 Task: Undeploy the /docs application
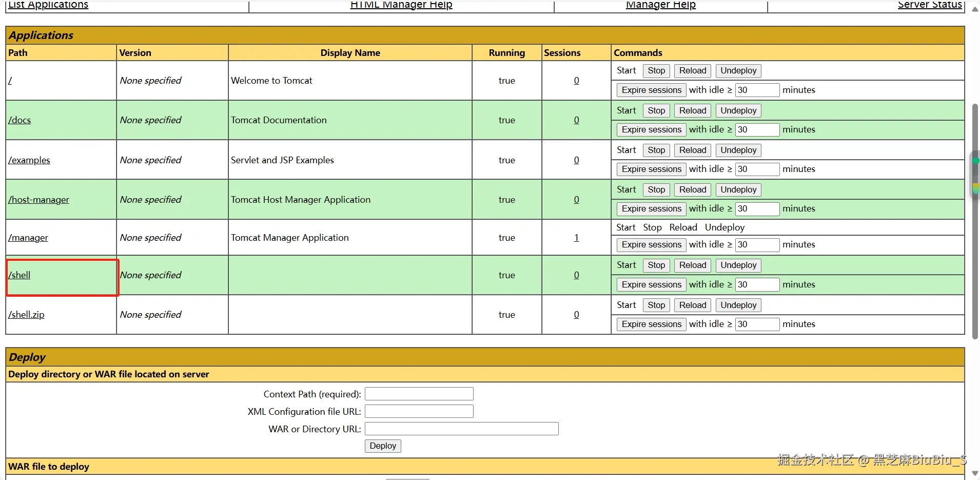[x=738, y=111]
